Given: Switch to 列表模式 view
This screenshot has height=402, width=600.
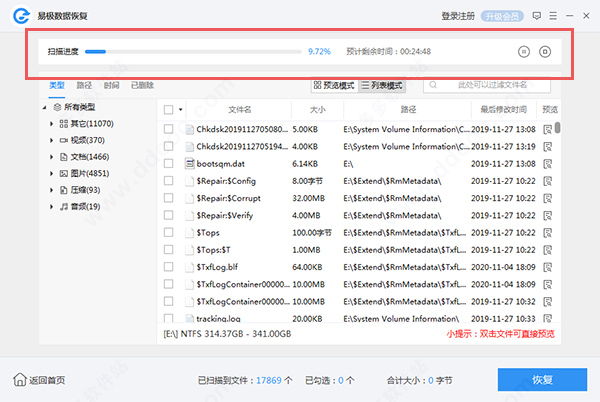Looking at the screenshot, I should 382,85.
